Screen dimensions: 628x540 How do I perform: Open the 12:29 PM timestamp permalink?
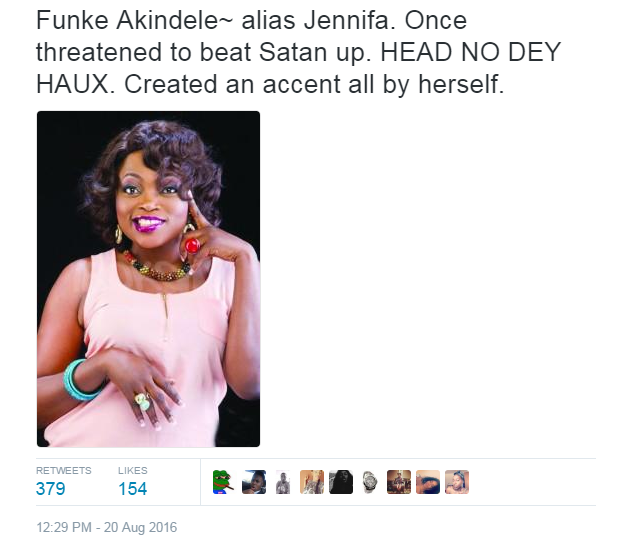pyautogui.click(x=64, y=527)
